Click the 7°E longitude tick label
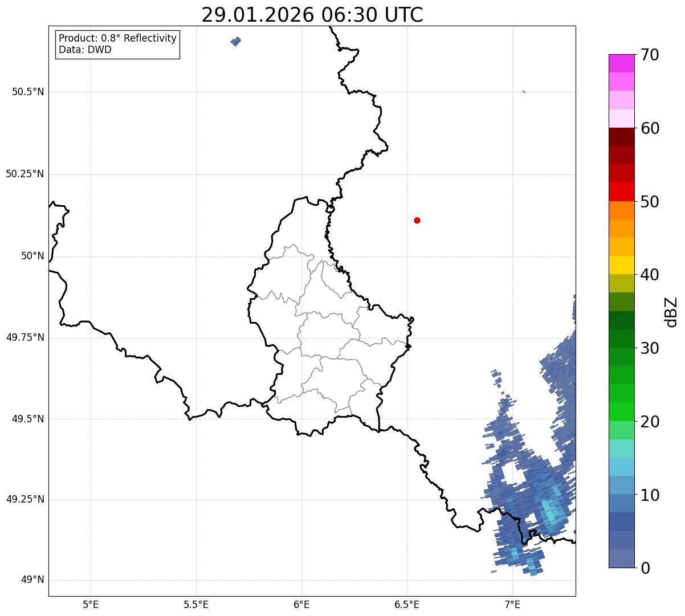Image resolution: width=685 pixels, height=616 pixels. pos(512,604)
